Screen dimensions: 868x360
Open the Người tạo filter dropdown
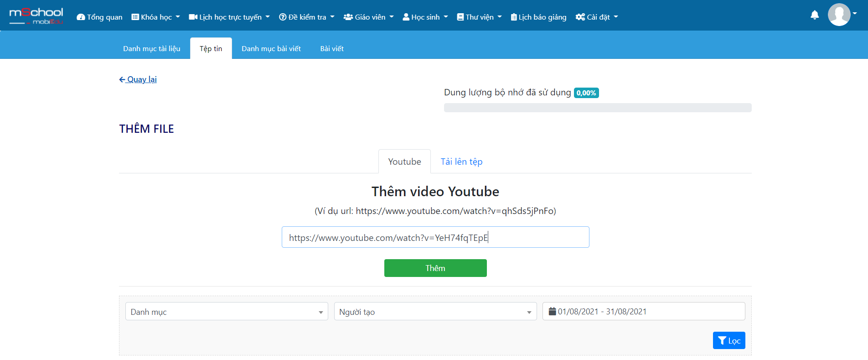pos(435,311)
